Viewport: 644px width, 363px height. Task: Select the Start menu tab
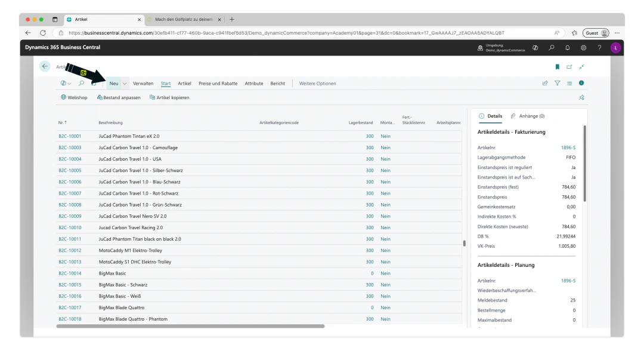[166, 84]
